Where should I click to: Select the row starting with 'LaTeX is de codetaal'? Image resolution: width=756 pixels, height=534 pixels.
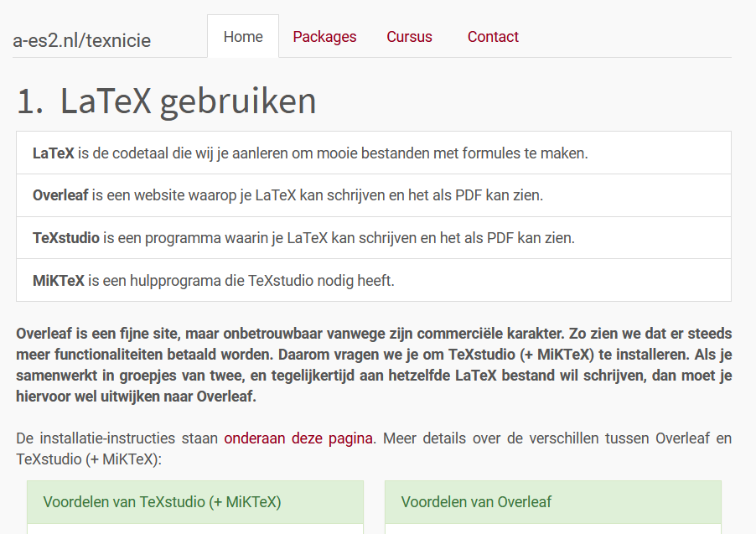click(374, 153)
